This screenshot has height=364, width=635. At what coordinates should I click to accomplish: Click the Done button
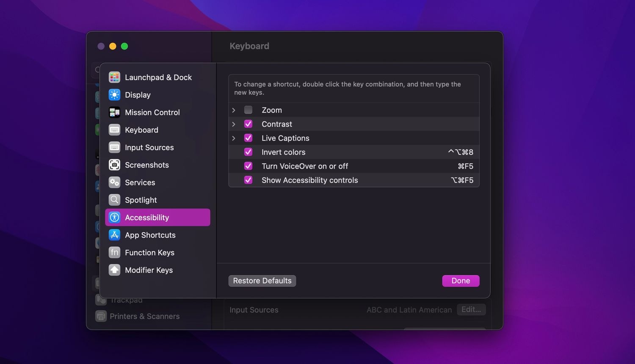461,281
